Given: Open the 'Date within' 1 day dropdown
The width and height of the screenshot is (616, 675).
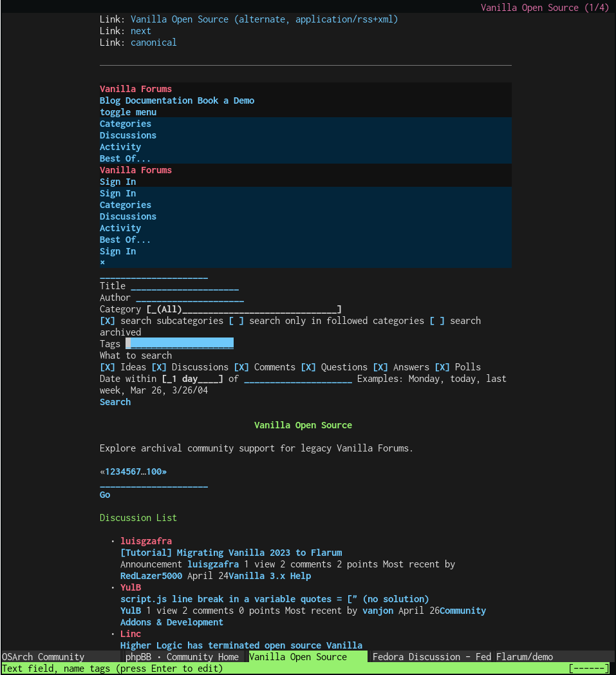Looking at the screenshot, I should (192, 379).
